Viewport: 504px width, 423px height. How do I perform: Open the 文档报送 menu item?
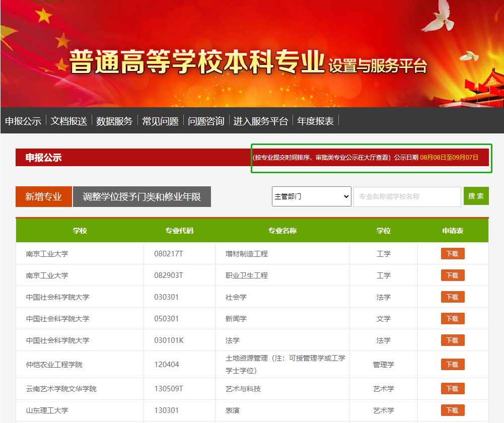69,121
